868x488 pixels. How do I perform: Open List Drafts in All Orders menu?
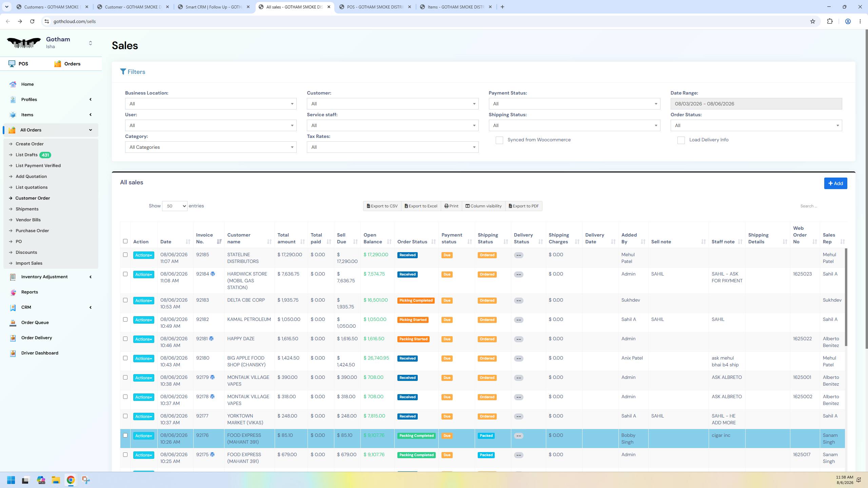click(26, 155)
